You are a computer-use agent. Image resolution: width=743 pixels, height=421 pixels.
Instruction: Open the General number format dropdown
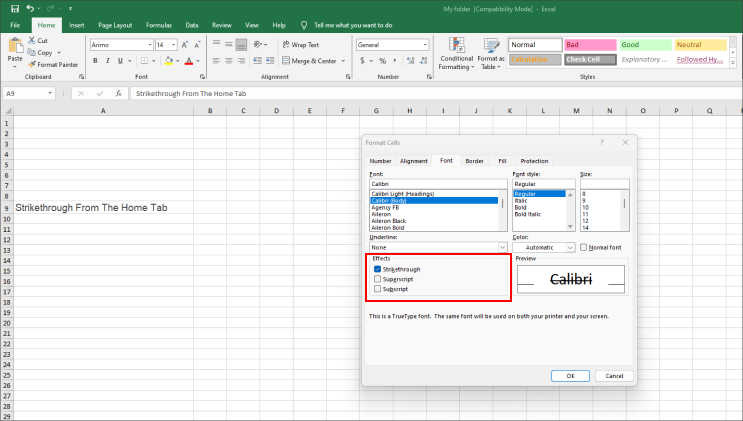click(392, 45)
